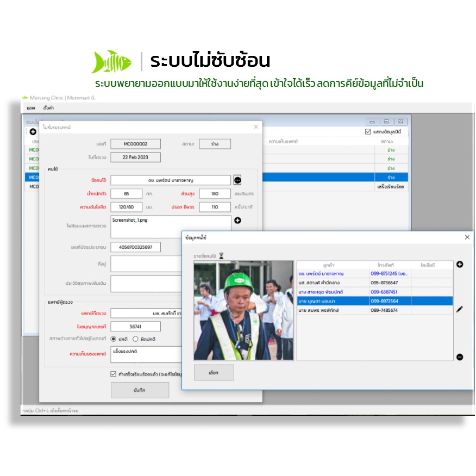Add an exam result file attachment
Viewport: 476px width, 476px height.
pyautogui.click(x=237, y=220)
